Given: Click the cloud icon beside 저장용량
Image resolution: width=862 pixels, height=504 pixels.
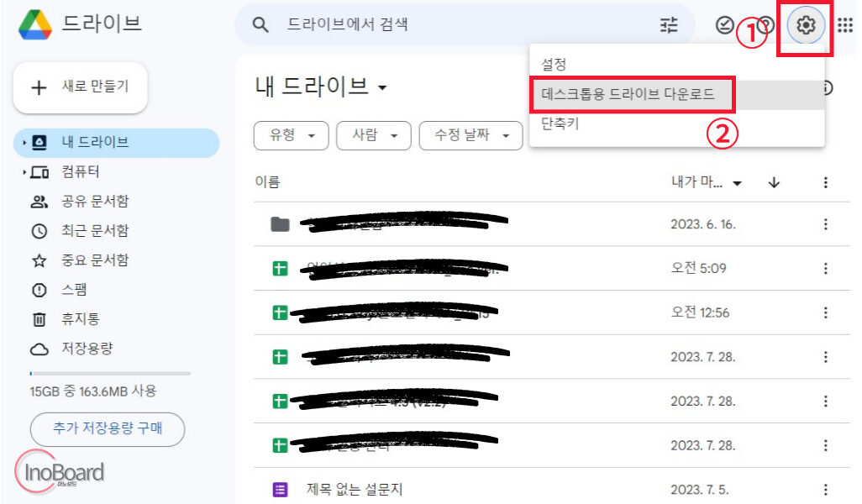Looking at the screenshot, I should pos(39,349).
